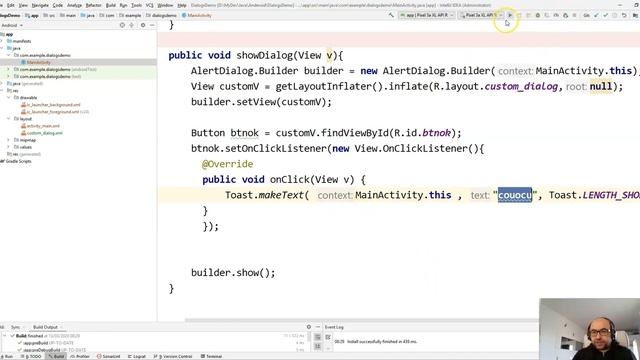Select ic_launcher_foreground.xml file
Screen dimensions: 640x360
pos(52,112)
